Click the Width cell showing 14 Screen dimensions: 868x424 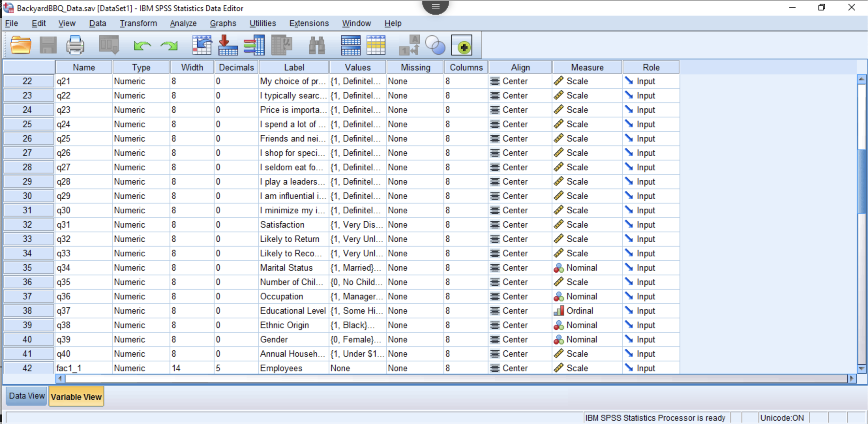coord(192,368)
